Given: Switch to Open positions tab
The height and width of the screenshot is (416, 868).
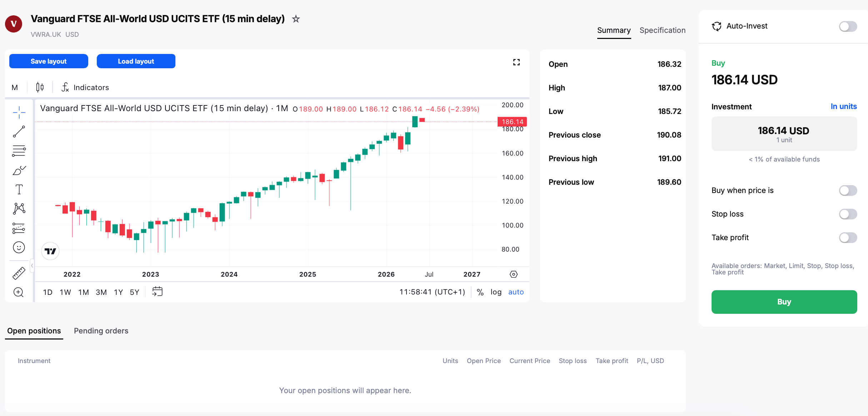Looking at the screenshot, I should 34,331.
